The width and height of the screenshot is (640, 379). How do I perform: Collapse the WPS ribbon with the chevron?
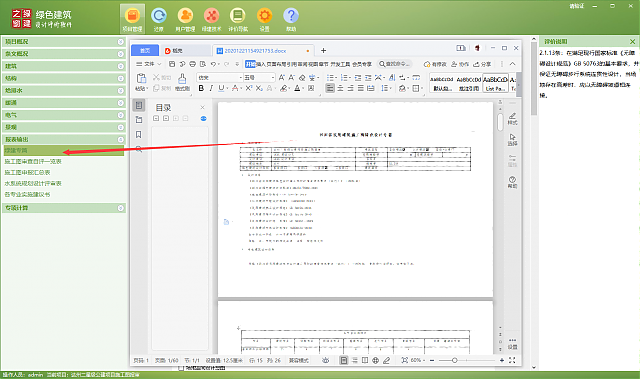point(513,64)
